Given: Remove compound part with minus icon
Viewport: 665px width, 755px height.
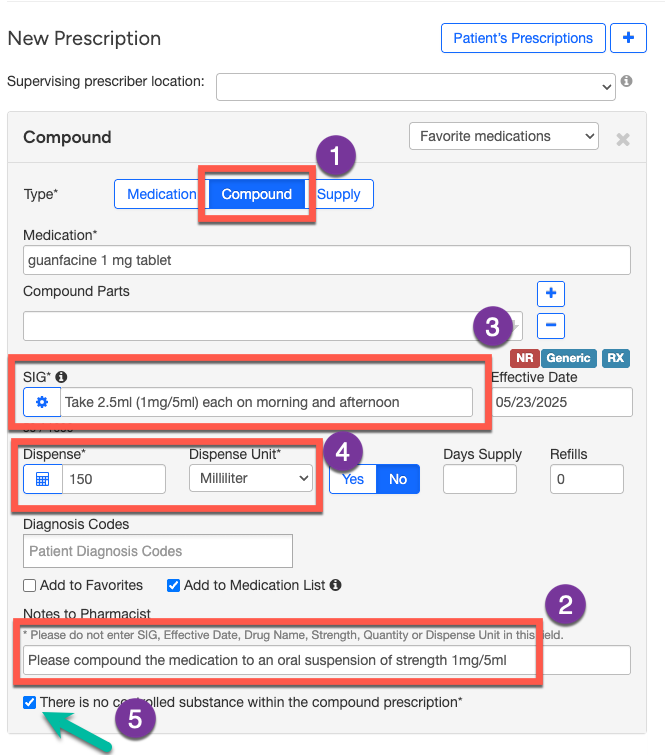Looking at the screenshot, I should [x=551, y=326].
